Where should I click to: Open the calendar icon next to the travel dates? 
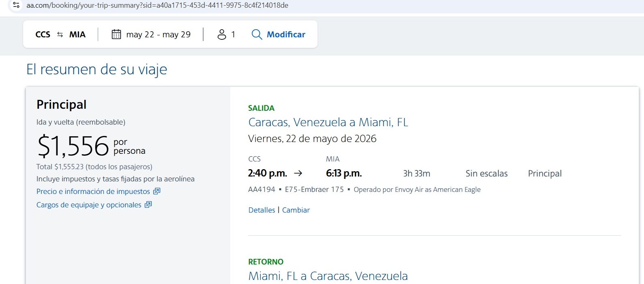point(117,34)
